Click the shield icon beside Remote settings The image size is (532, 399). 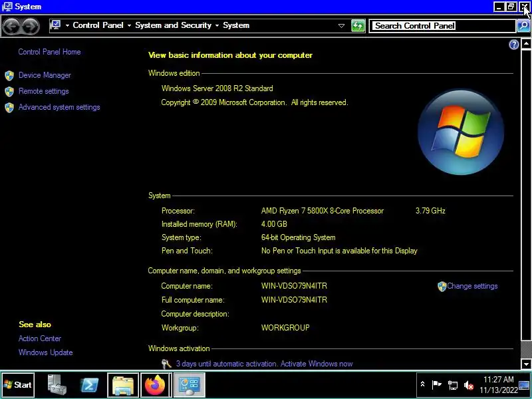9,91
